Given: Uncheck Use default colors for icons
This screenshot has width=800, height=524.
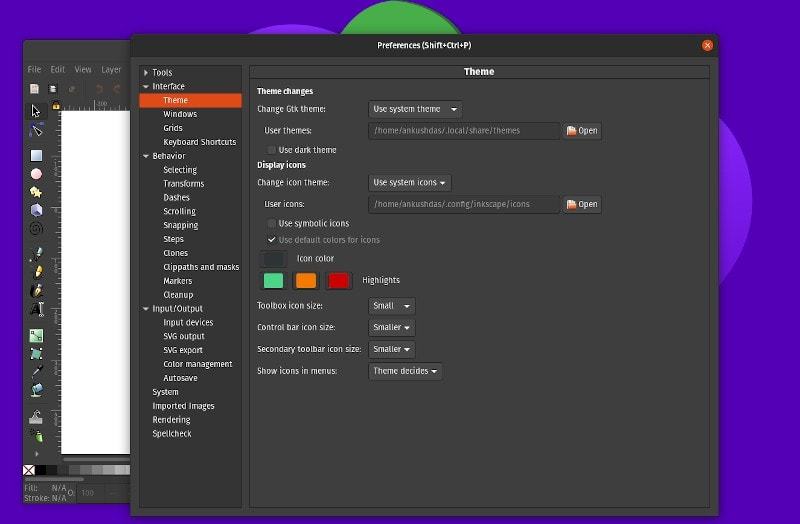Looking at the screenshot, I should coord(271,240).
